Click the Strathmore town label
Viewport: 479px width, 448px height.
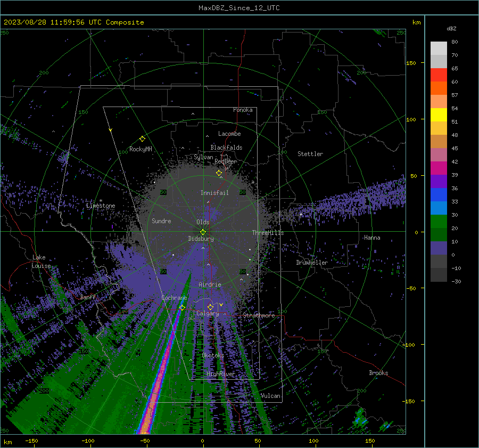tap(259, 315)
